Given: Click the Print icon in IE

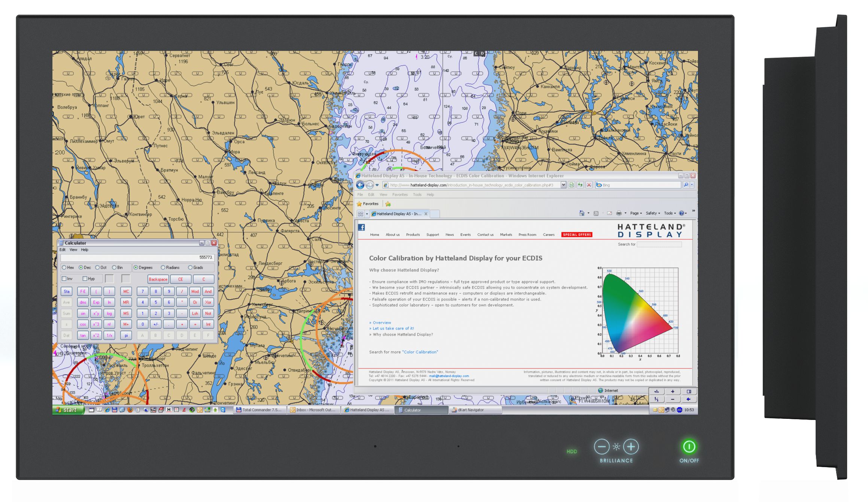Looking at the screenshot, I should click(619, 213).
